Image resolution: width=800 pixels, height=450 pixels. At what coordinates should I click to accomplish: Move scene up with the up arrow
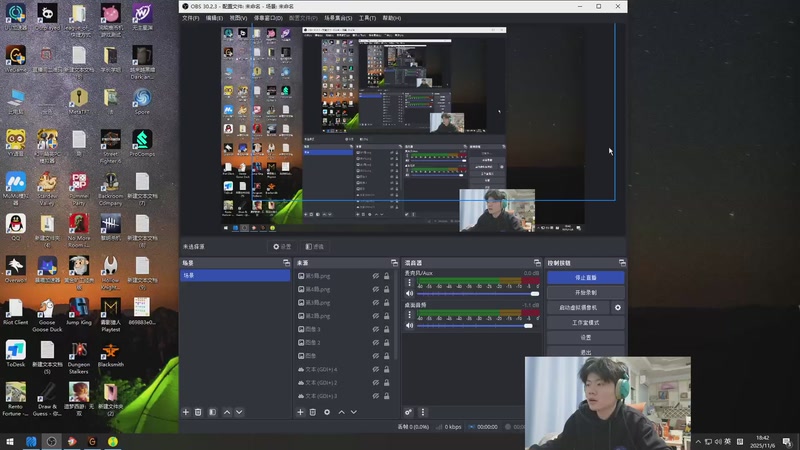[227, 412]
